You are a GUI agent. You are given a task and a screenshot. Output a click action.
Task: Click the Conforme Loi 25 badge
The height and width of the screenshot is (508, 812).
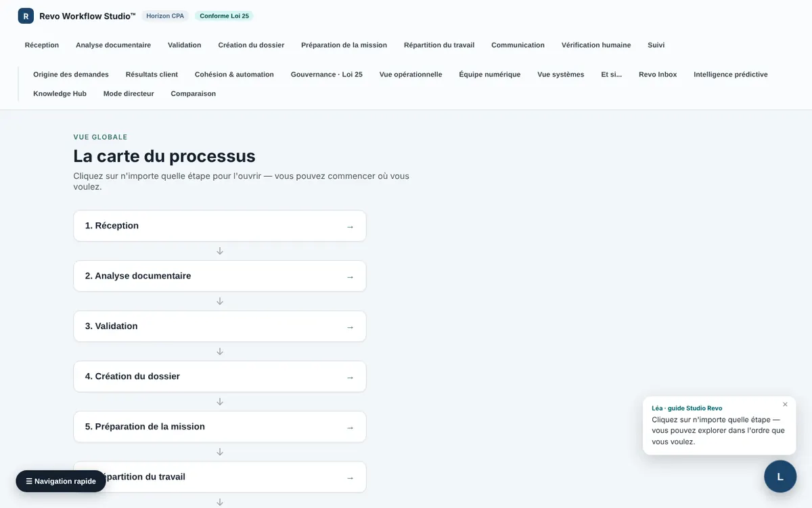tap(224, 16)
